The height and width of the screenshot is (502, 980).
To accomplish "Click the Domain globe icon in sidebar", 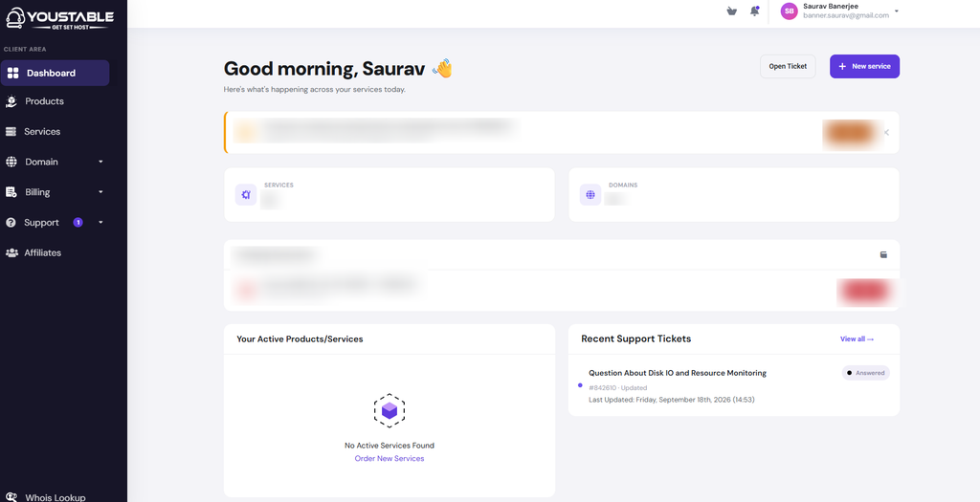I will click(x=11, y=162).
